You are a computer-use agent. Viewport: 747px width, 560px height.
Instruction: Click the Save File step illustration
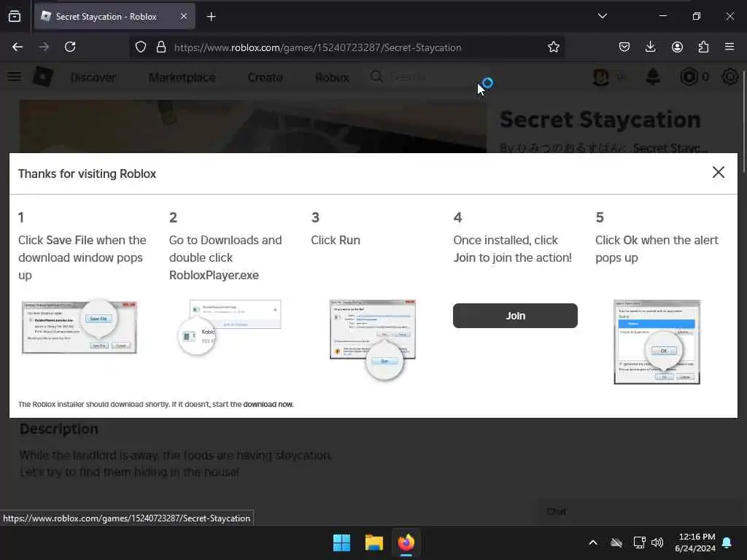point(80,327)
